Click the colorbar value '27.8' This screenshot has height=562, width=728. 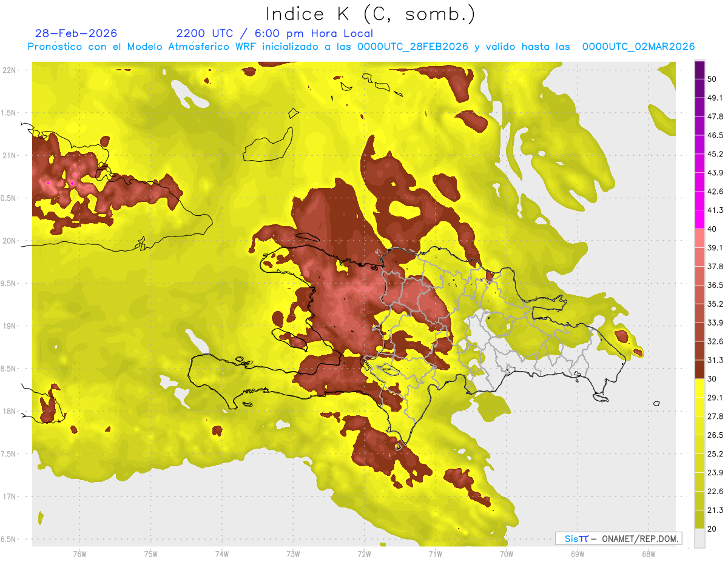[x=715, y=416]
